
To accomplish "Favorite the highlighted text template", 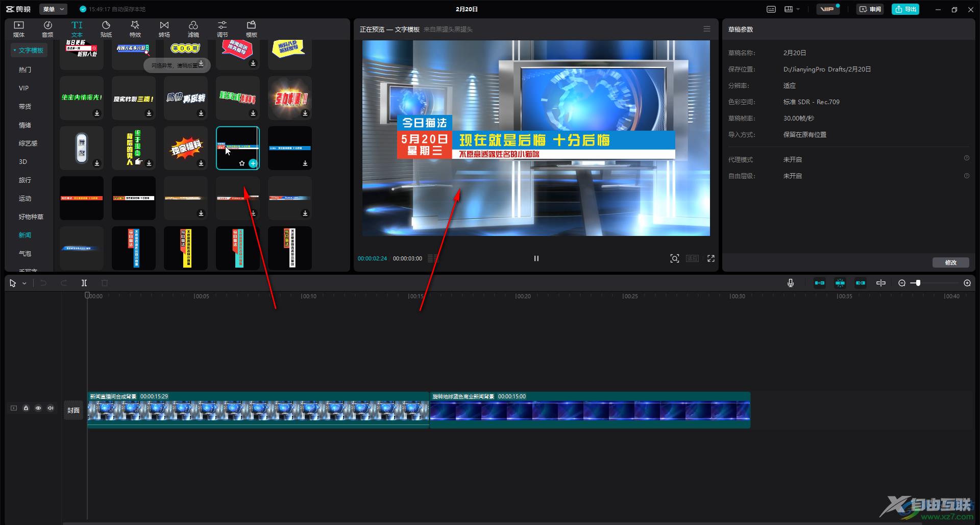I will pos(242,163).
